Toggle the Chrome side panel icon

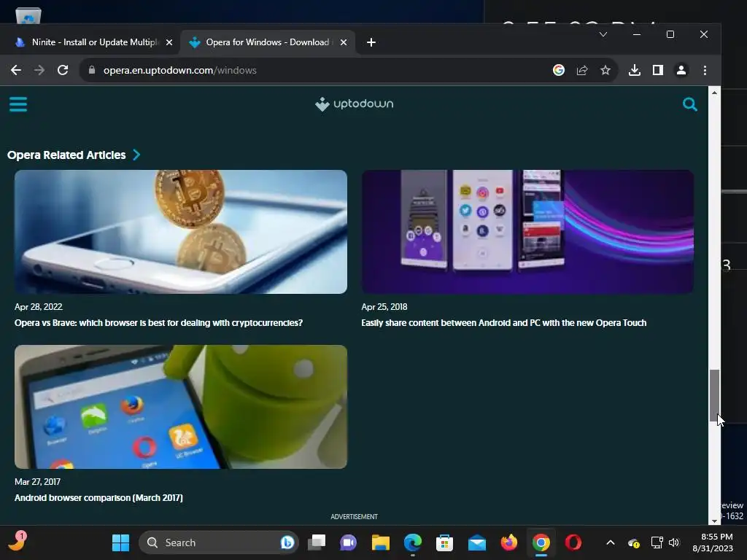tap(658, 71)
